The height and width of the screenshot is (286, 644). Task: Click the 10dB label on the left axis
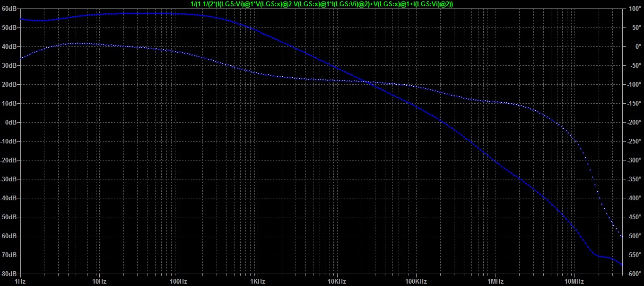pyautogui.click(x=9, y=103)
